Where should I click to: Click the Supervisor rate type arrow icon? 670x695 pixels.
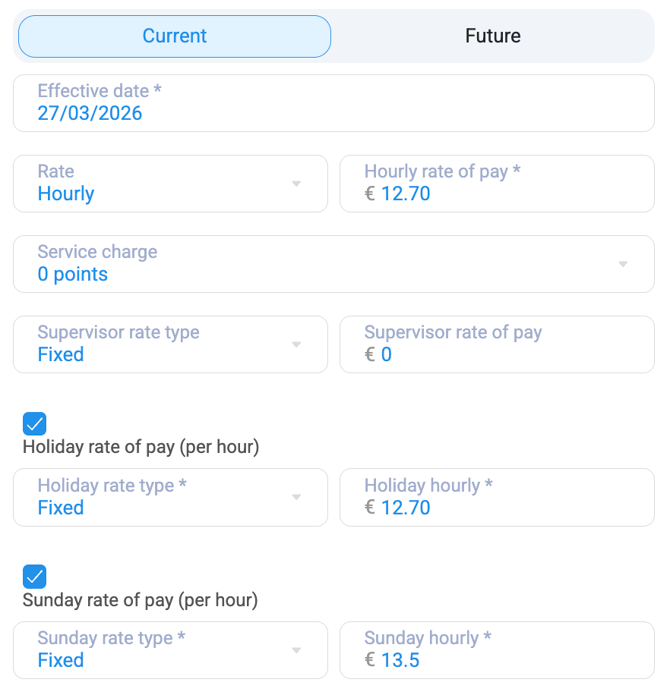click(296, 345)
